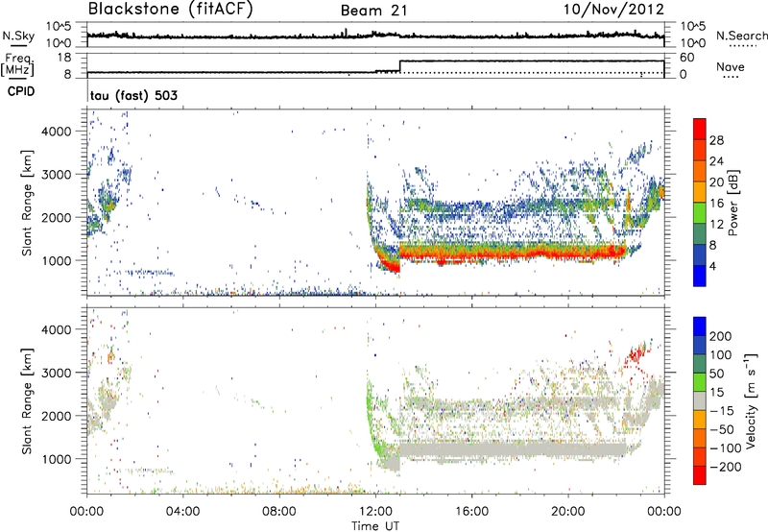This screenshot has height=532, width=768.
Task: Click the '-15' label on the Velocity scale
Action: pos(722,410)
